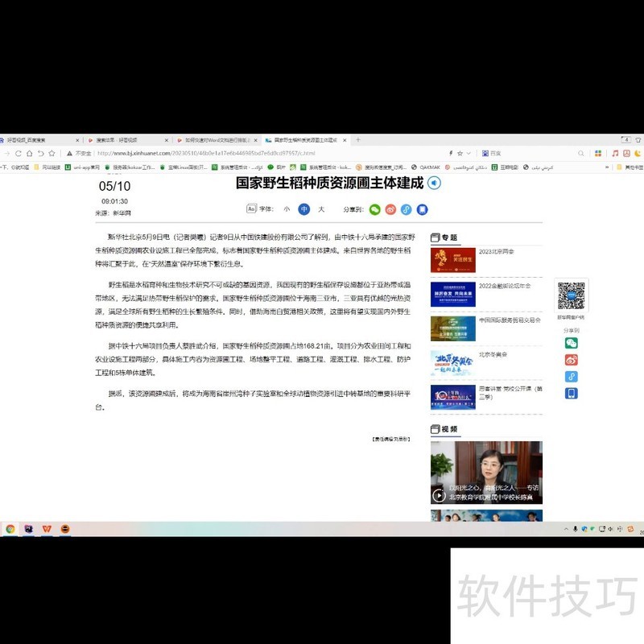Viewport: 644px width, 644px height.
Task: Open the dropdown arrow next to address-bar star
Action: 469,153
